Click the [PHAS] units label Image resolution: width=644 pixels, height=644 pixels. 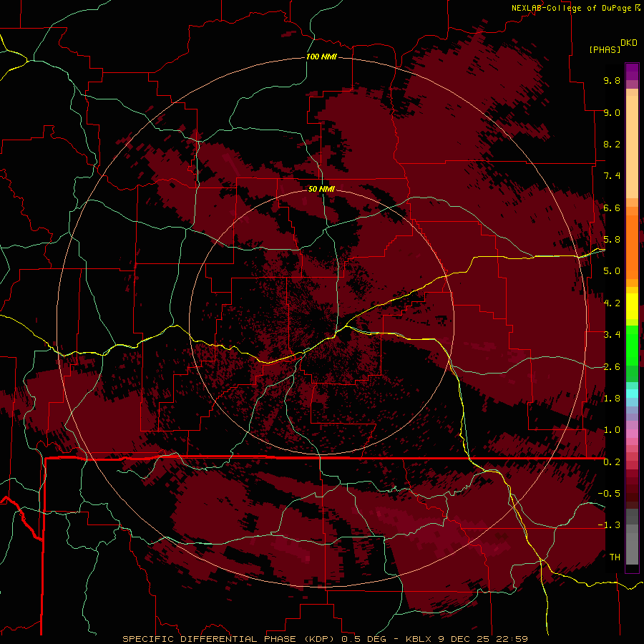pos(605,50)
